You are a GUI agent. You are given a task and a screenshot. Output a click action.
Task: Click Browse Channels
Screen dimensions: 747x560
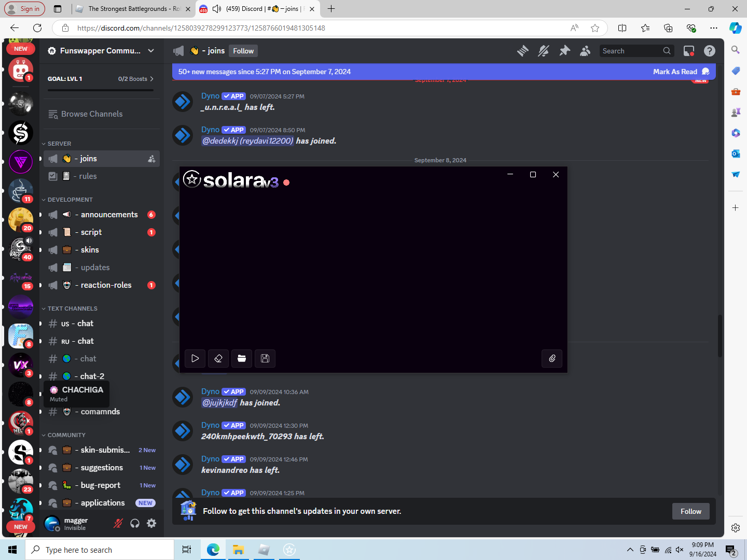tap(102, 114)
